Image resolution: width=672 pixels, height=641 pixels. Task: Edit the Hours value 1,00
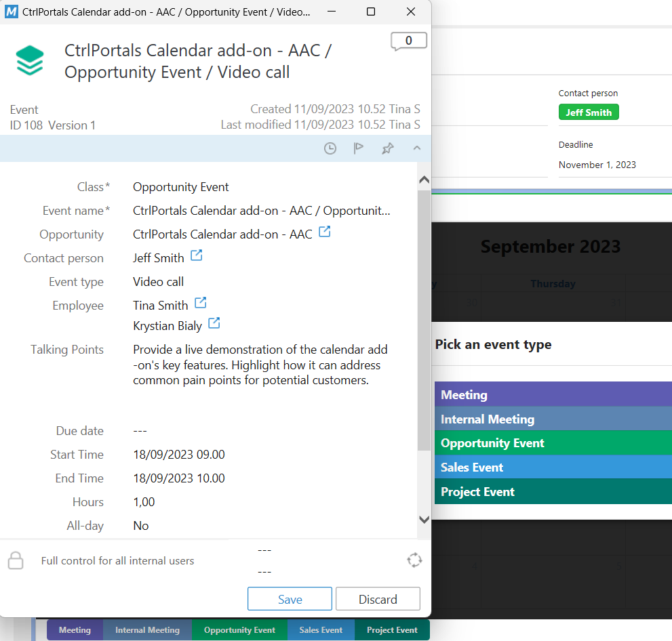click(x=144, y=502)
